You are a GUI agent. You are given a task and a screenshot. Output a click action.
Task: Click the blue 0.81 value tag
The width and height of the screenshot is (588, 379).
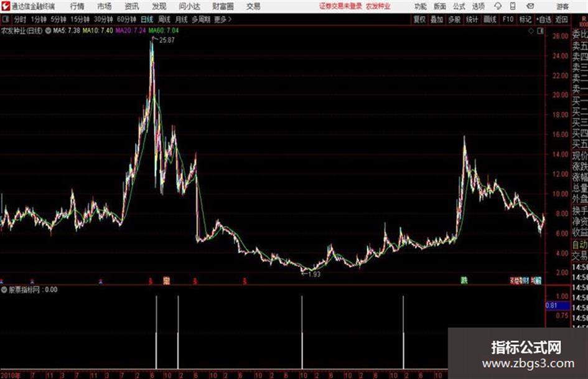click(557, 306)
